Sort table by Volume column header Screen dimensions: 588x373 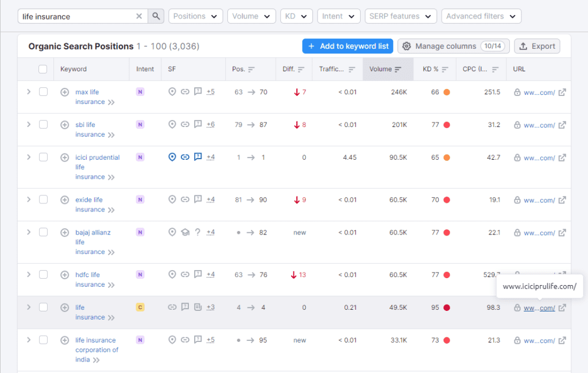click(x=388, y=69)
